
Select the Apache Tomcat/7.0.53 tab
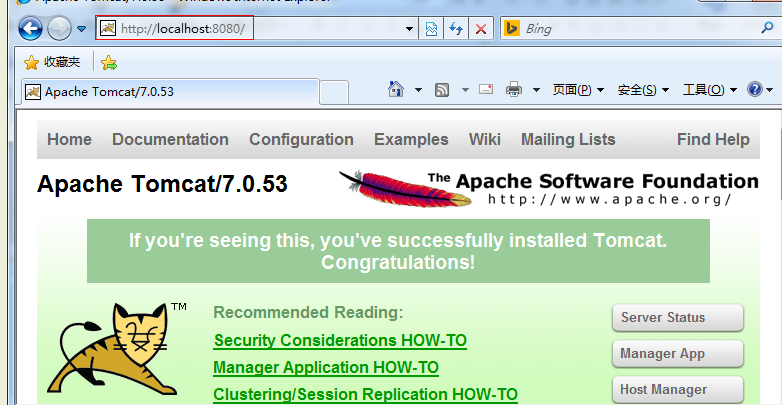(170, 92)
